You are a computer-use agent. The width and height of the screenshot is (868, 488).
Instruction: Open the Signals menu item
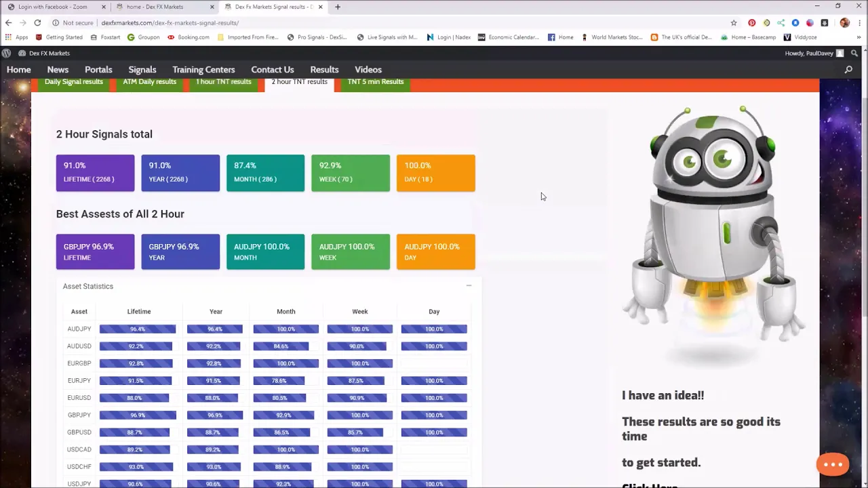tap(142, 70)
